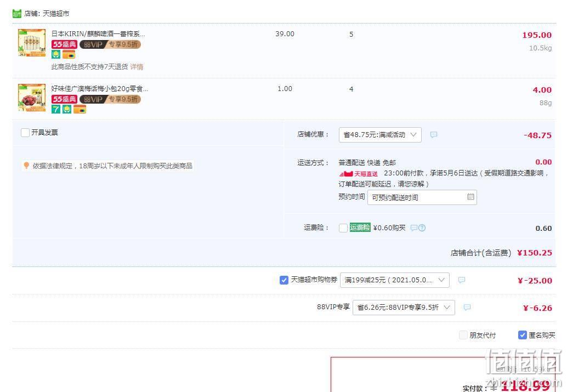Click the -48.75 store discount amount
This screenshot has height=392, width=567.
click(x=538, y=135)
